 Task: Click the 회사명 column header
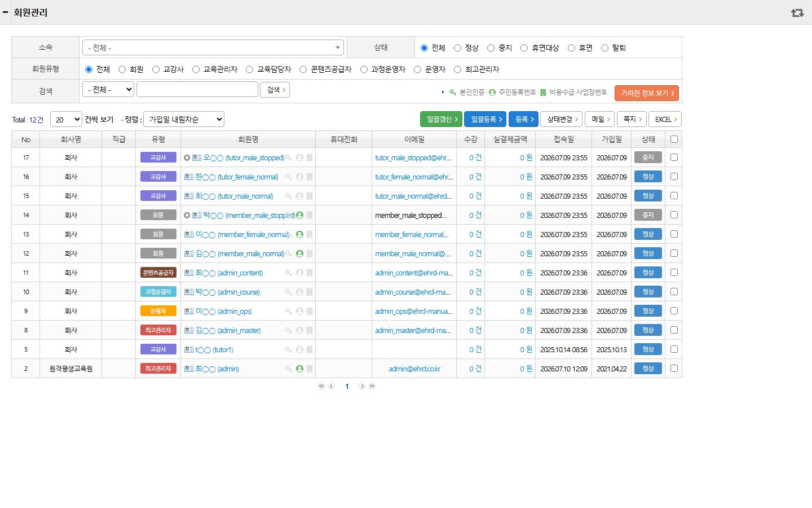point(71,139)
